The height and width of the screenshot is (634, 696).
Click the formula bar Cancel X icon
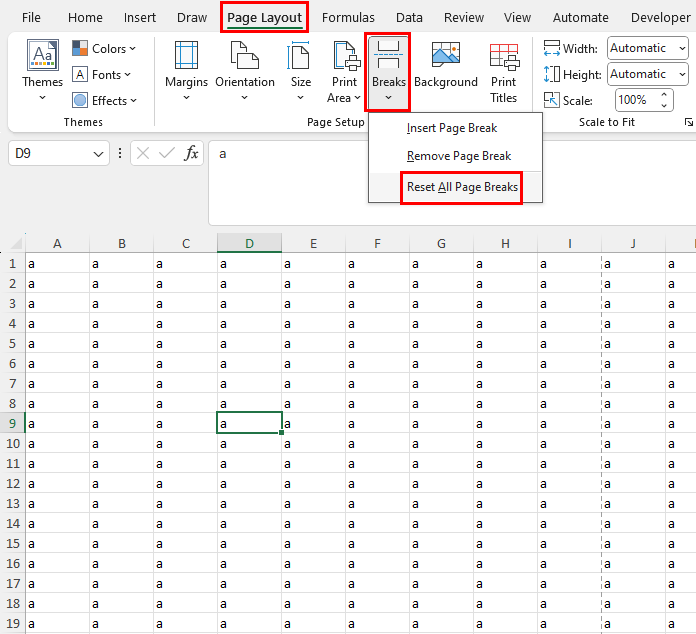coord(143,153)
